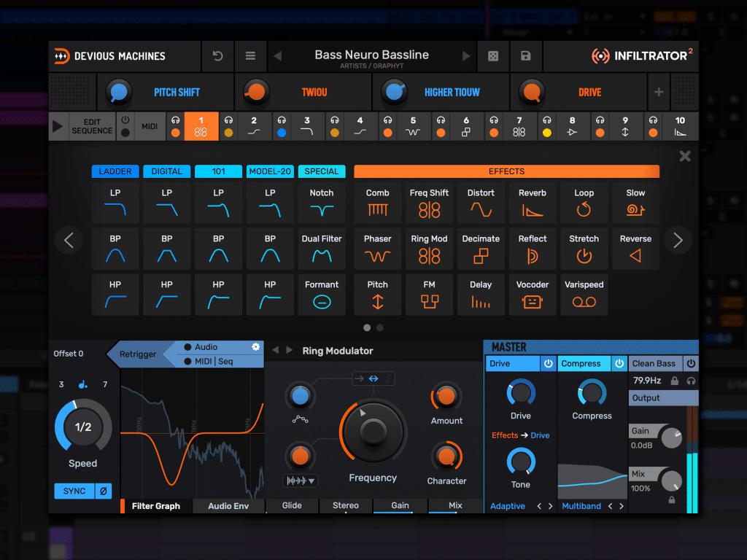
Task: Toggle the Clean Bass power button
Action: pyautogui.click(x=691, y=363)
